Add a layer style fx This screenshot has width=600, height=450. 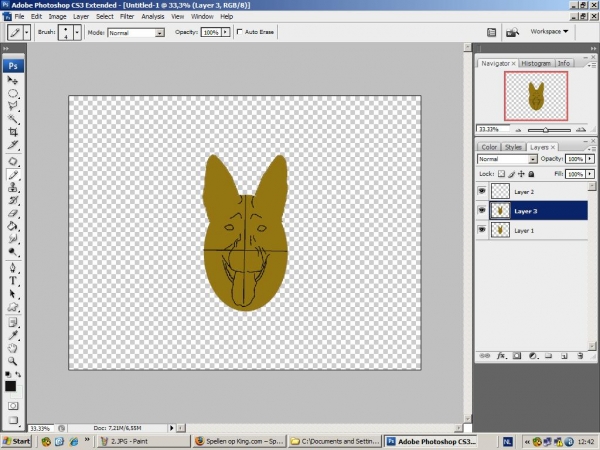click(x=501, y=356)
